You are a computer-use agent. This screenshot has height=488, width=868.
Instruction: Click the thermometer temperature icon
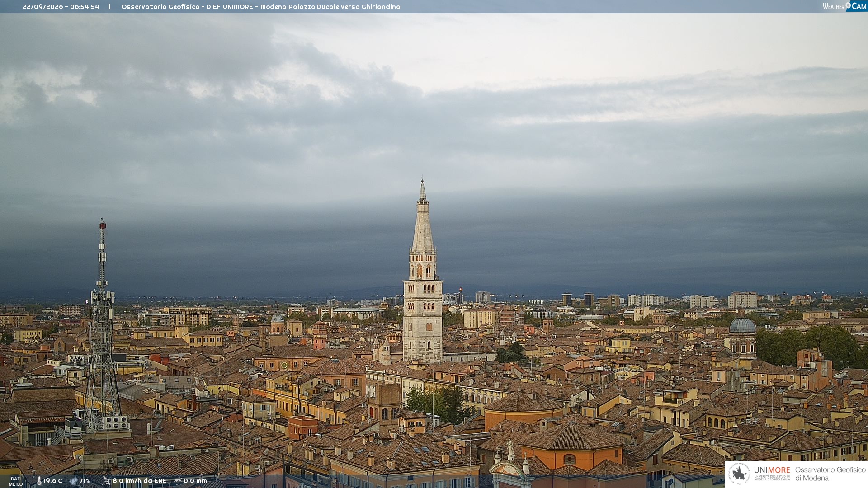[x=39, y=481]
